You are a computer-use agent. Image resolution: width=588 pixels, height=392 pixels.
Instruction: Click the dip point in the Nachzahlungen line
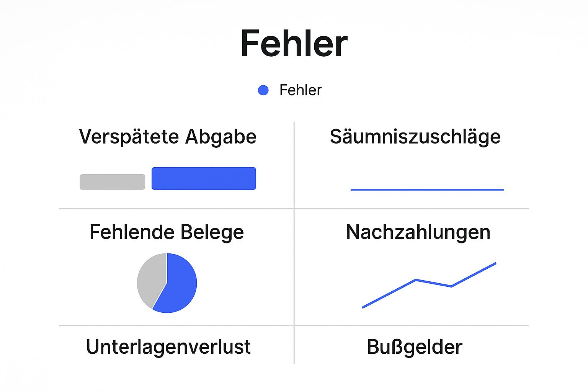452,286
